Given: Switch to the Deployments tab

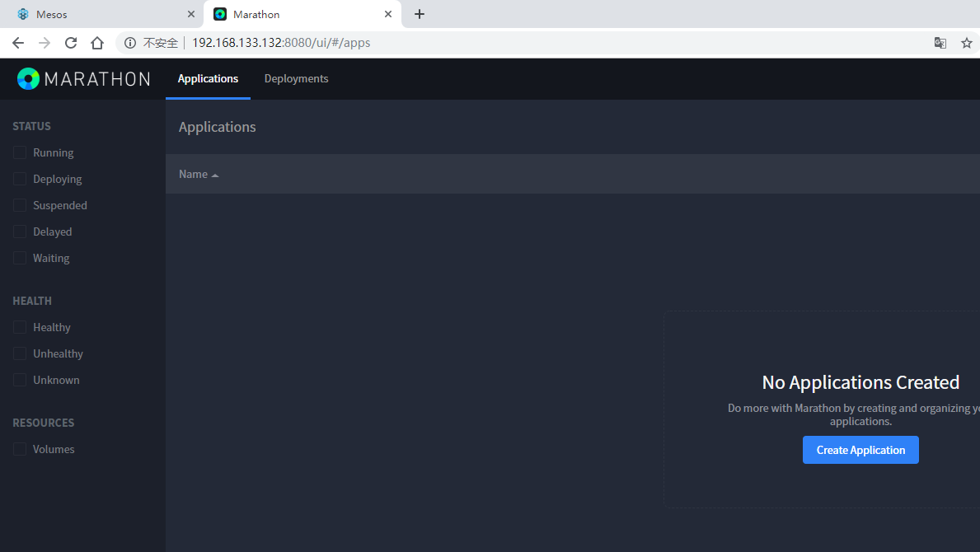Looking at the screenshot, I should pos(296,79).
